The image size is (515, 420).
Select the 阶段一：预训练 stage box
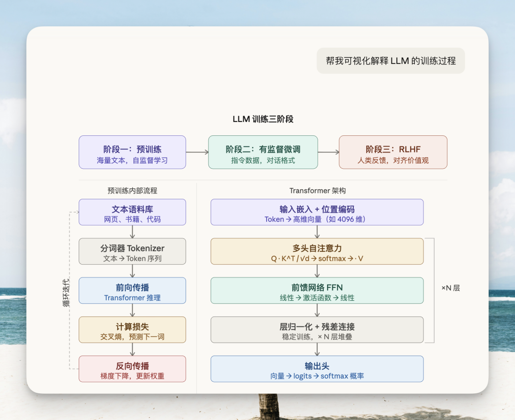(x=132, y=152)
